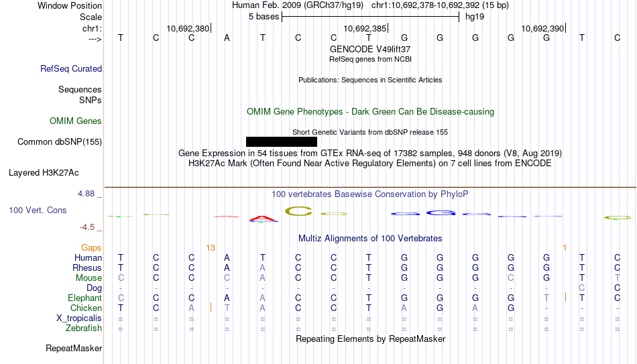Open the OMIM Genes track label
This screenshot has height=364, width=637.
click(75, 121)
